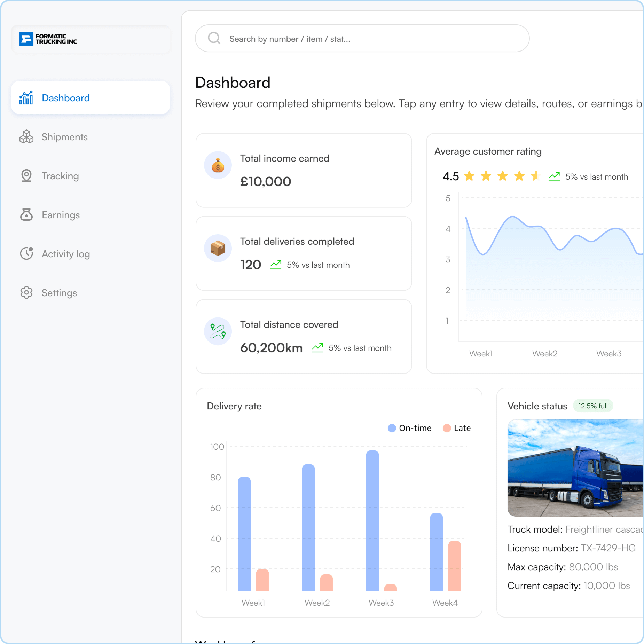
Task: Click the Settings gear icon in sidebar
Action: click(x=26, y=293)
